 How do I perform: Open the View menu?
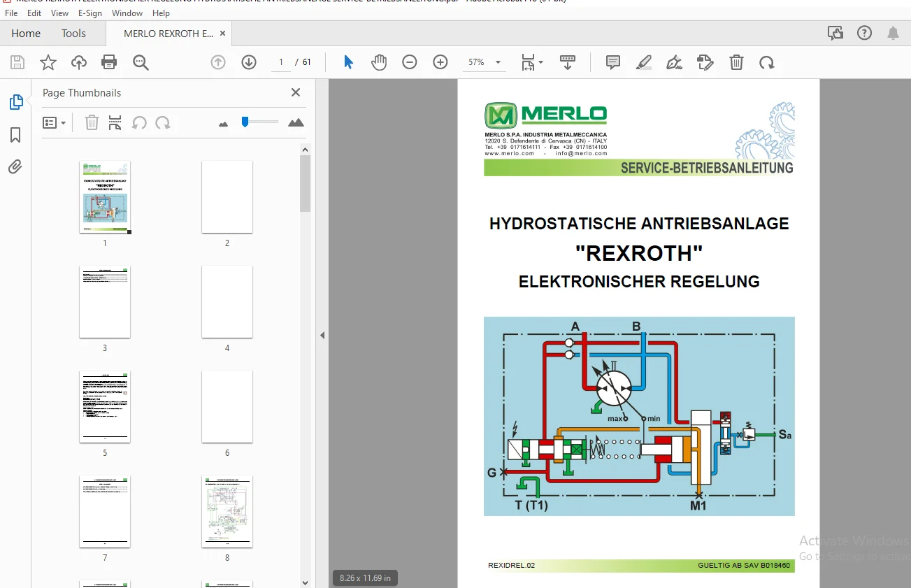pos(60,13)
